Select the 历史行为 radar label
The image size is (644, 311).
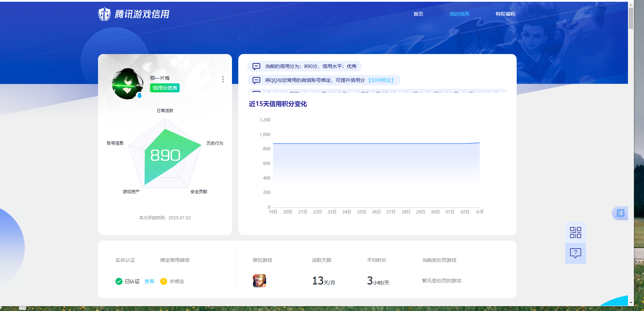(x=215, y=143)
